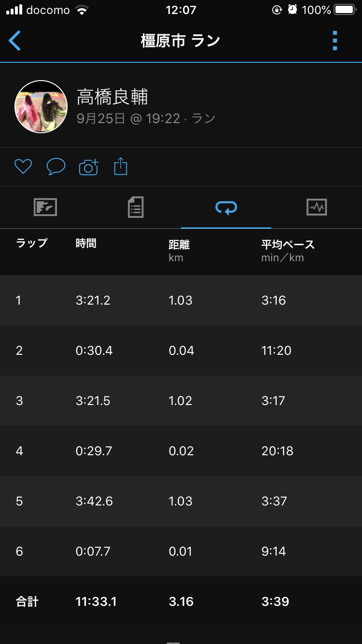
Task: Open the three-dot options menu
Action: (335, 41)
